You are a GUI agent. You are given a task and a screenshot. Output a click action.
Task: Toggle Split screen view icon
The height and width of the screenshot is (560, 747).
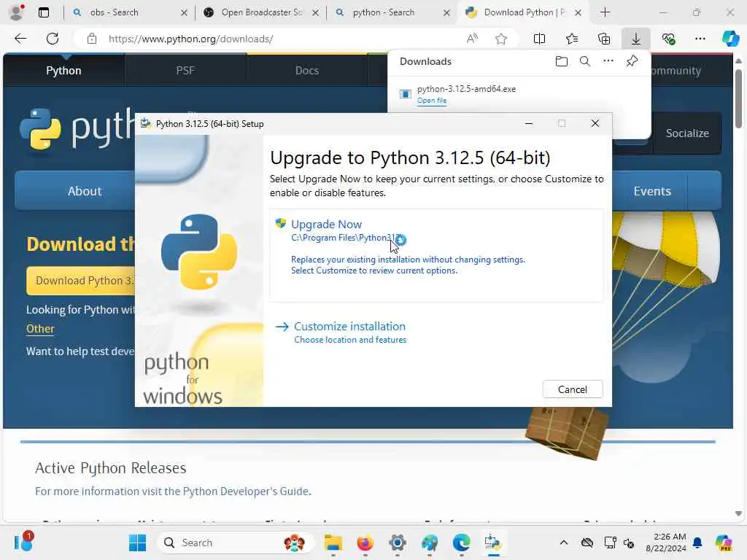coord(539,39)
